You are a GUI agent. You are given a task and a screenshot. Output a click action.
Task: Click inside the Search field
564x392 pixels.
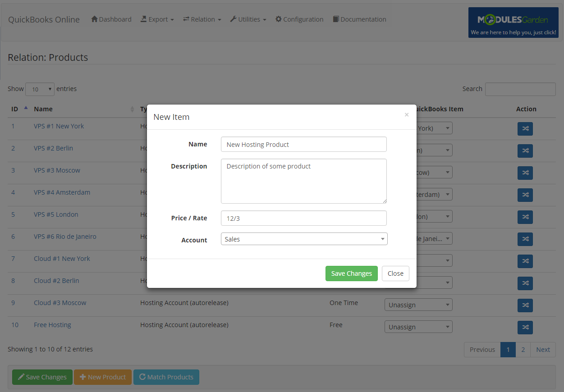click(x=520, y=89)
